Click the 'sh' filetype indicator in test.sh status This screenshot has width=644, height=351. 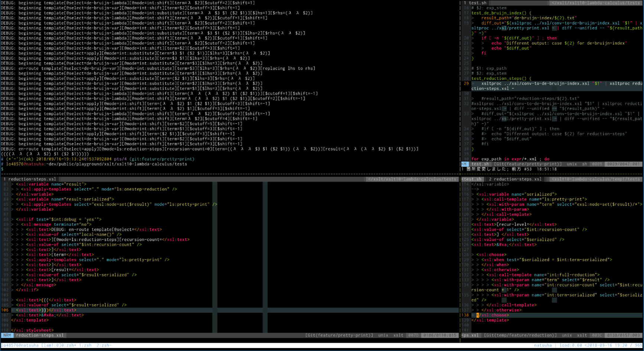coord(584,164)
